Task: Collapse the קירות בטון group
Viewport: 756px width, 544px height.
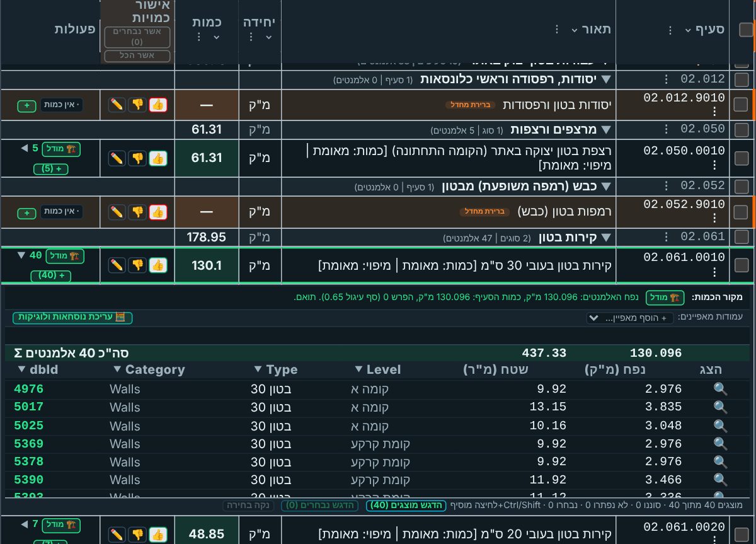Action: coord(607,238)
